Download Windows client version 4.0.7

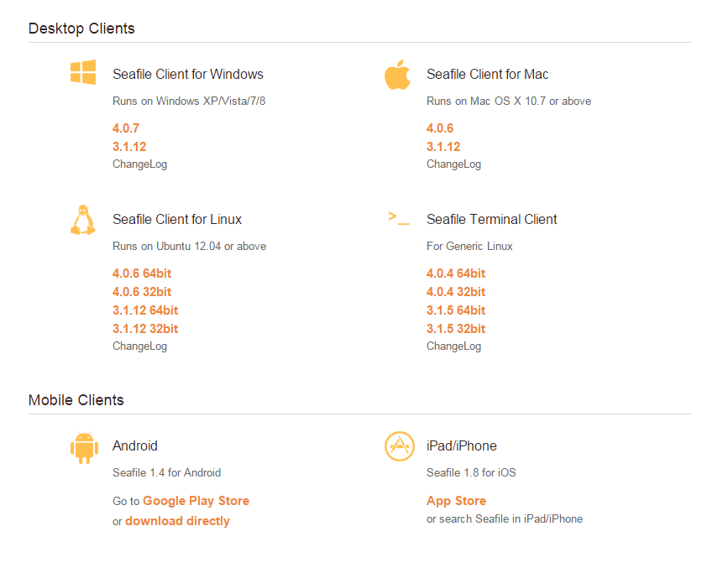(x=126, y=128)
